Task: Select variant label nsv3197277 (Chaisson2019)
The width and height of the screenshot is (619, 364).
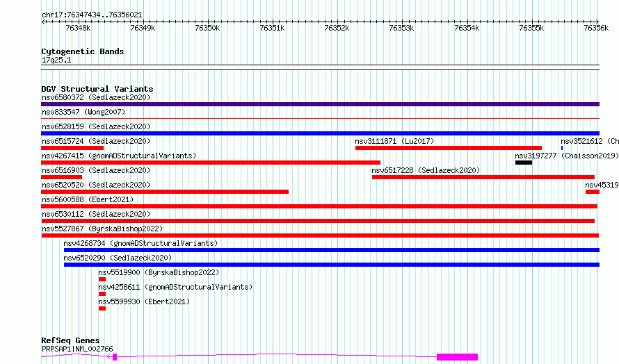Action: 567,156
